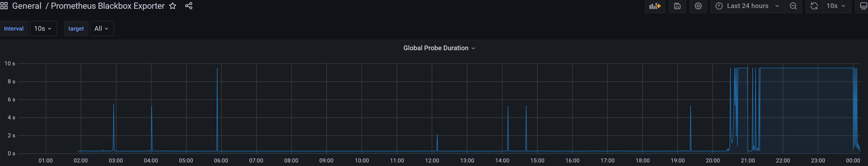The height and width of the screenshot is (166, 868).
Task: Click the 12:00 x-axis label
Action: tap(432, 161)
